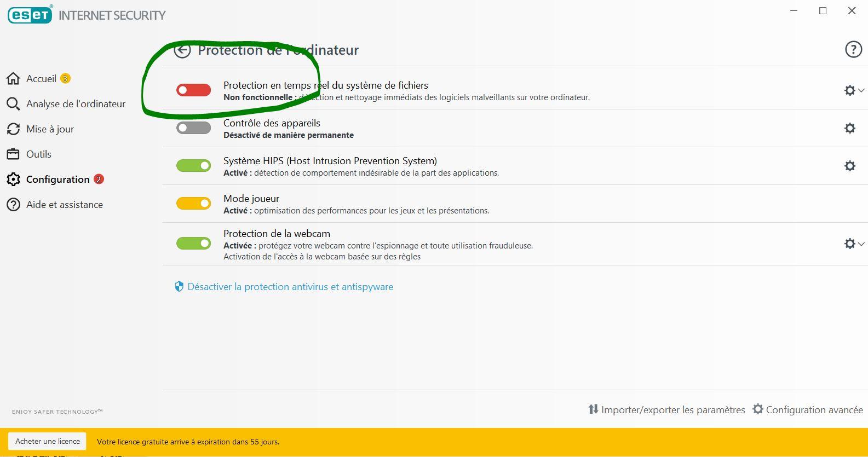
Task: Click Protection en temps réel du système de fichiers title
Action: click(326, 85)
